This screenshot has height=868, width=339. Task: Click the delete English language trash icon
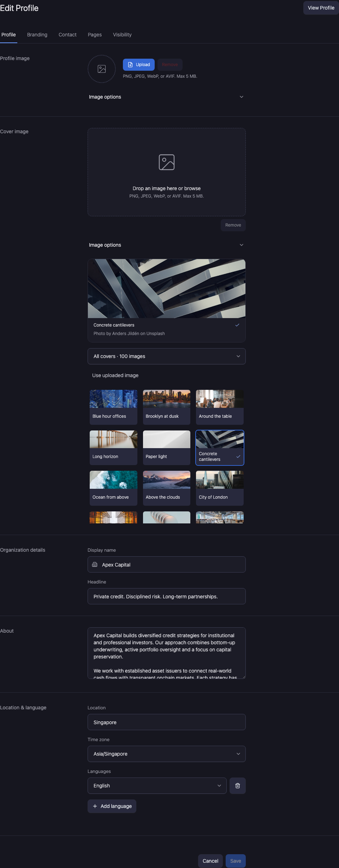pyautogui.click(x=238, y=786)
